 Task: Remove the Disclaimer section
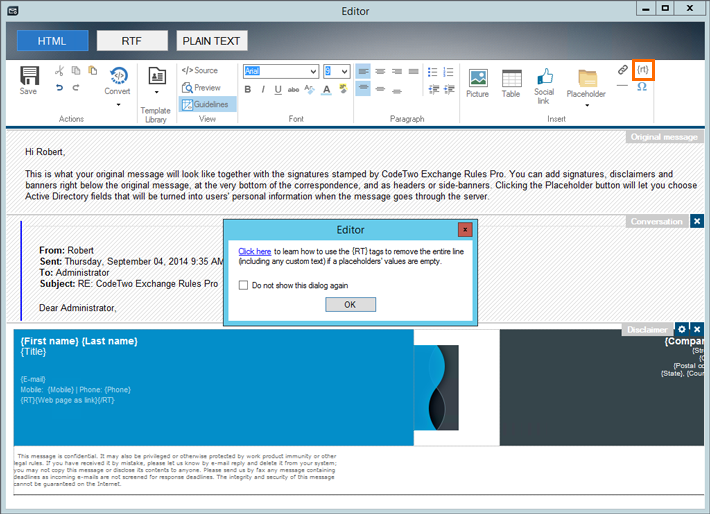697,329
